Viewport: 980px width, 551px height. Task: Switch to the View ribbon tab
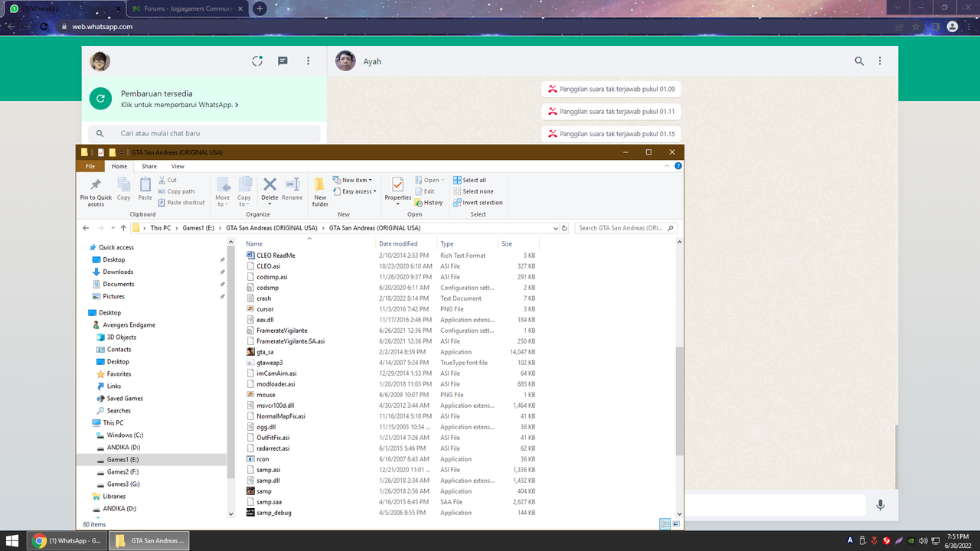[178, 166]
